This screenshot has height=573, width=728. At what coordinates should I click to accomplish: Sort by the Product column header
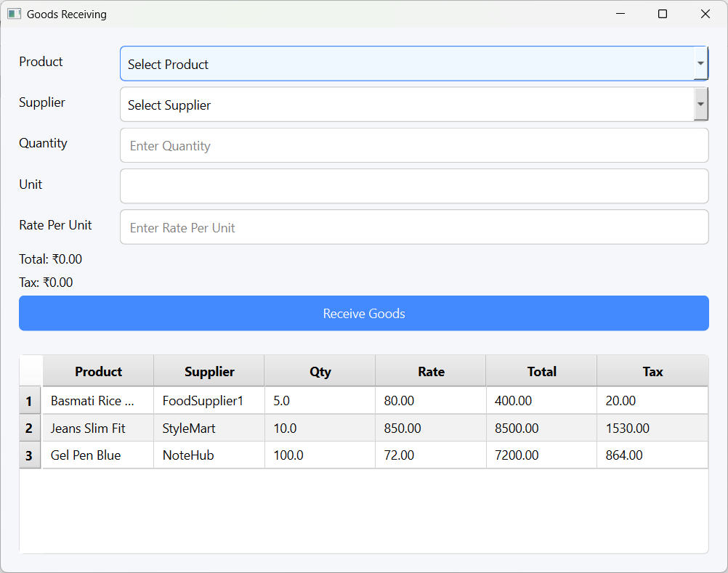(98, 371)
